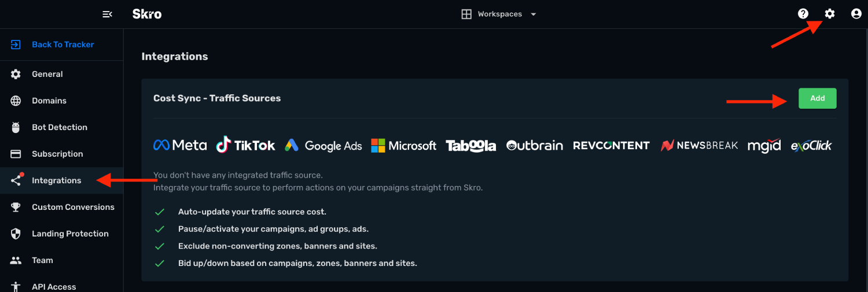This screenshot has height=292, width=868.
Task: Click the Team people icon
Action: click(16, 260)
